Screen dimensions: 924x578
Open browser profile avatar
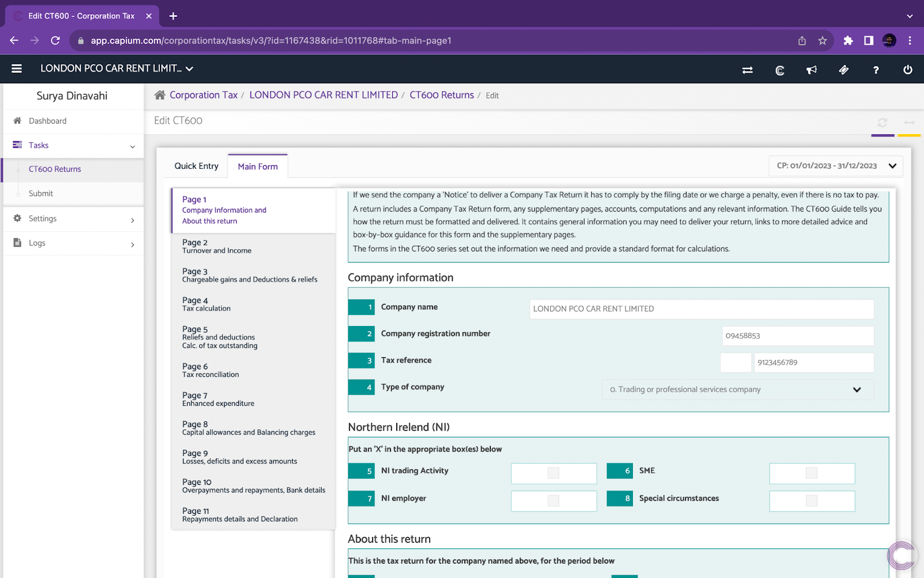pos(889,40)
